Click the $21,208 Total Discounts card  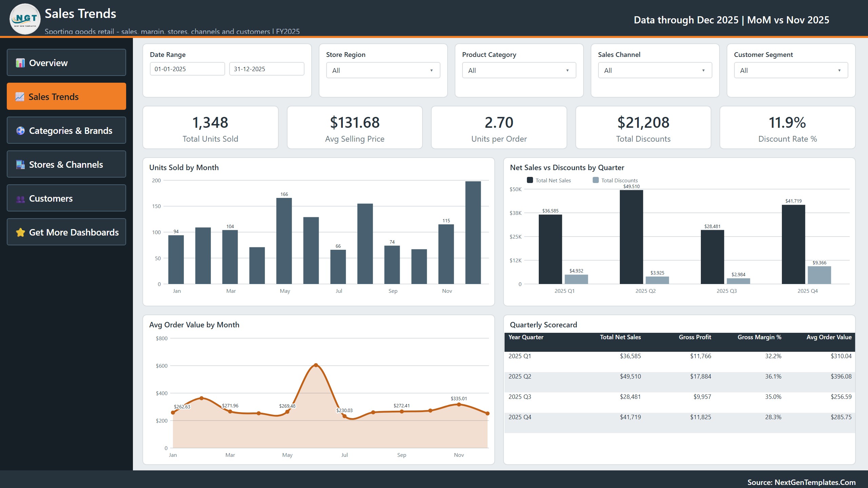[x=643, y=127]
